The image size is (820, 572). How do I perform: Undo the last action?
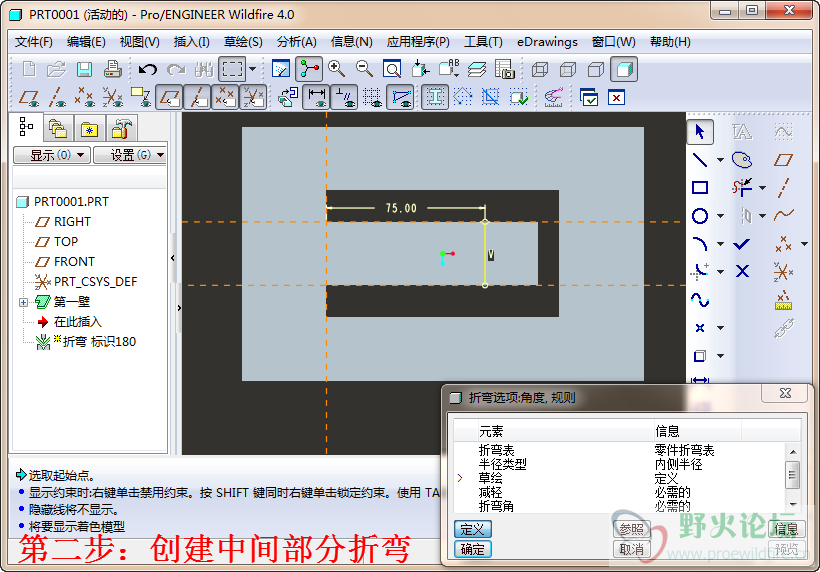148,69
